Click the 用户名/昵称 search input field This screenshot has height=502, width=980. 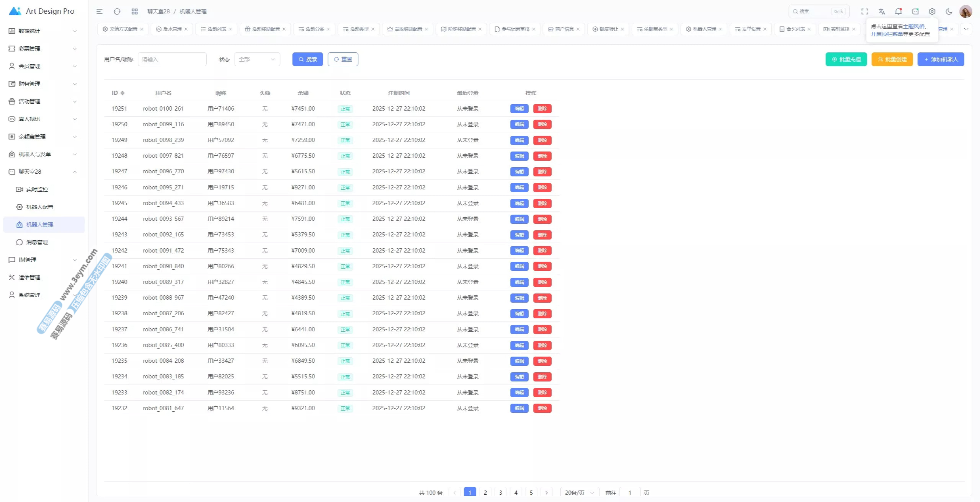172,59
